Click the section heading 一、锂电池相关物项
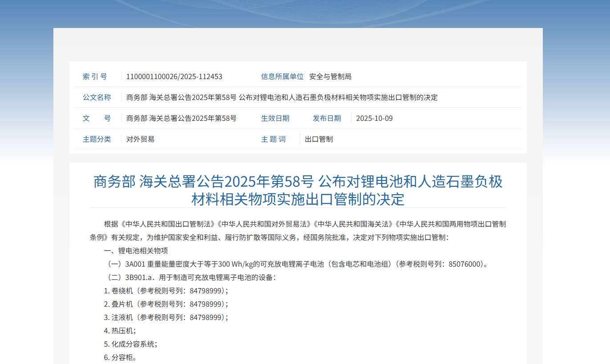This screenshot has width=610, height=364. [136, 251]
